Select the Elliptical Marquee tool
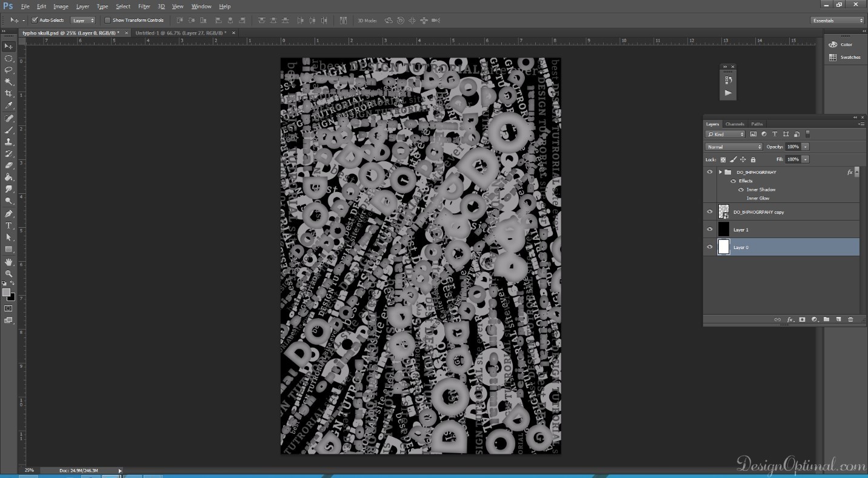The image size is (868, 478). (x=8, y=58)
